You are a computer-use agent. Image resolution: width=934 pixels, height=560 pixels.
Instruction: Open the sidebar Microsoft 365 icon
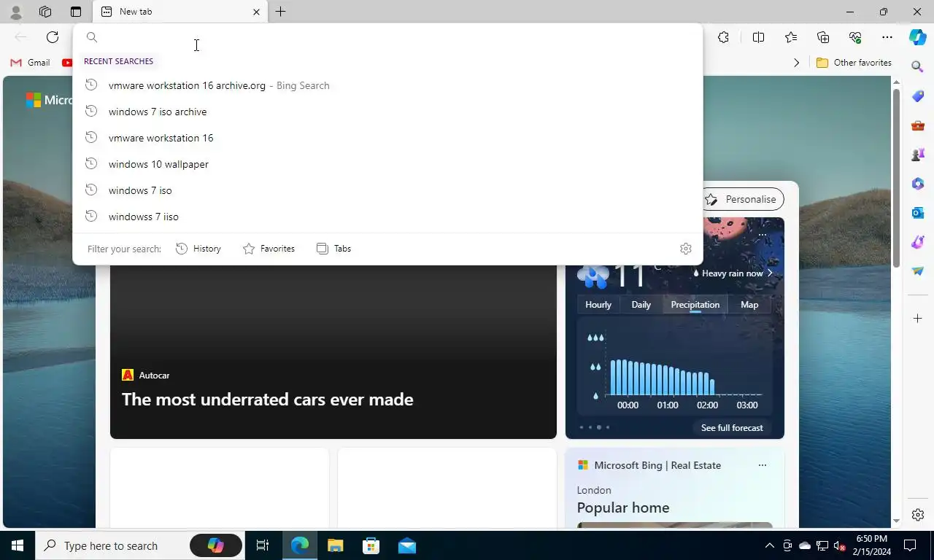(x=918, y=184)
